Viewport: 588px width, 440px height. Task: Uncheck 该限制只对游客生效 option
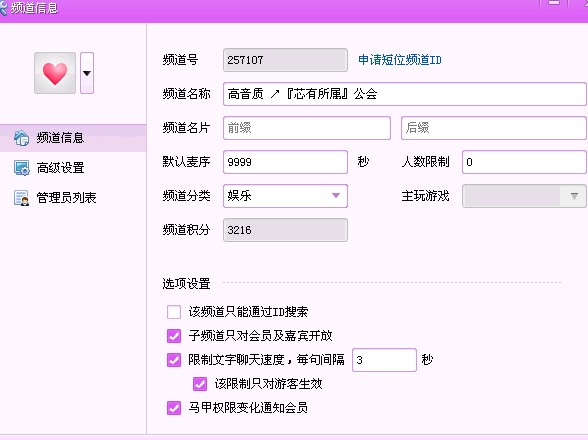[x=200, y=384]
